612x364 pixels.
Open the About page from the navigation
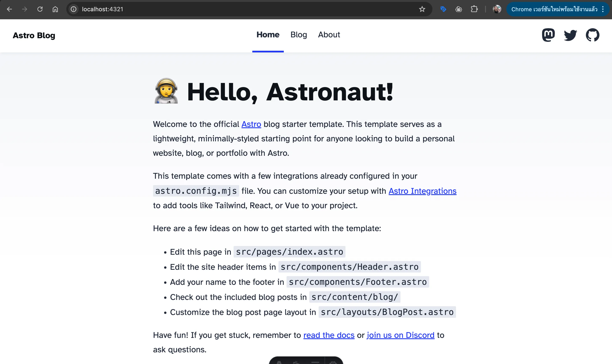coord(329,35)
